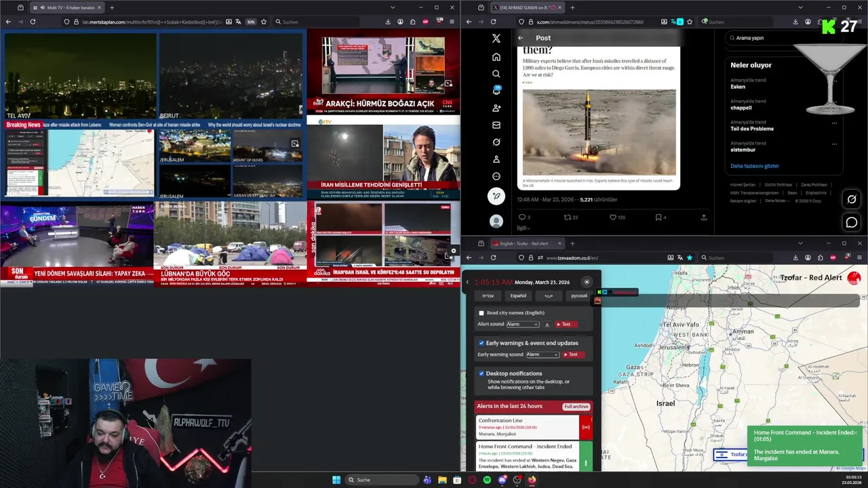Open Firefox from the taskbar

coord(532,480)
